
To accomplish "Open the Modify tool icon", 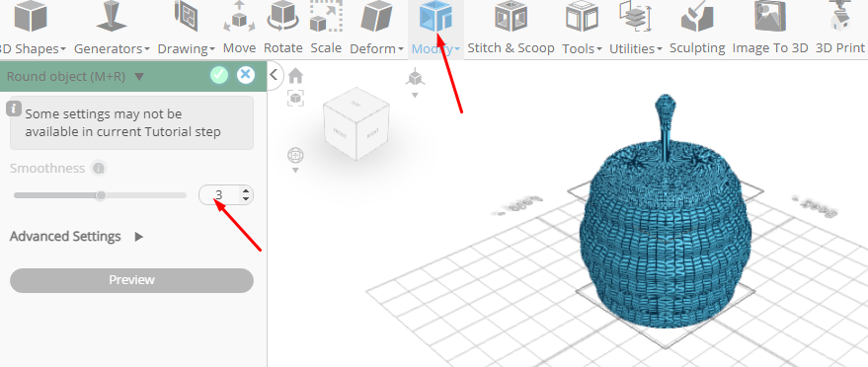I will pos(435,17).
